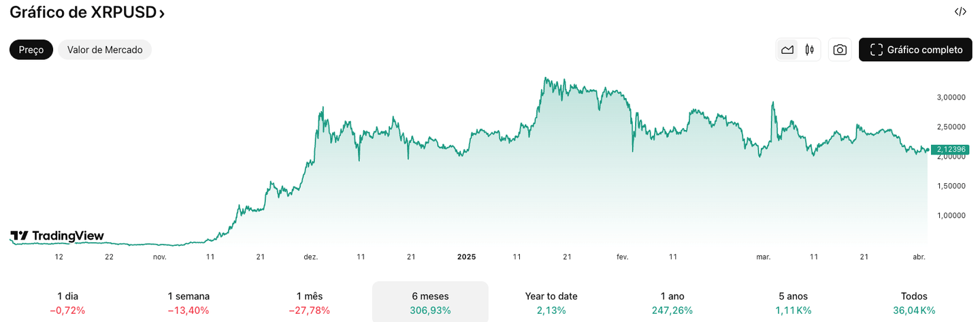Select the Preço toggle
The width and height of the screenshot is (980, 322).
[31, 50]
